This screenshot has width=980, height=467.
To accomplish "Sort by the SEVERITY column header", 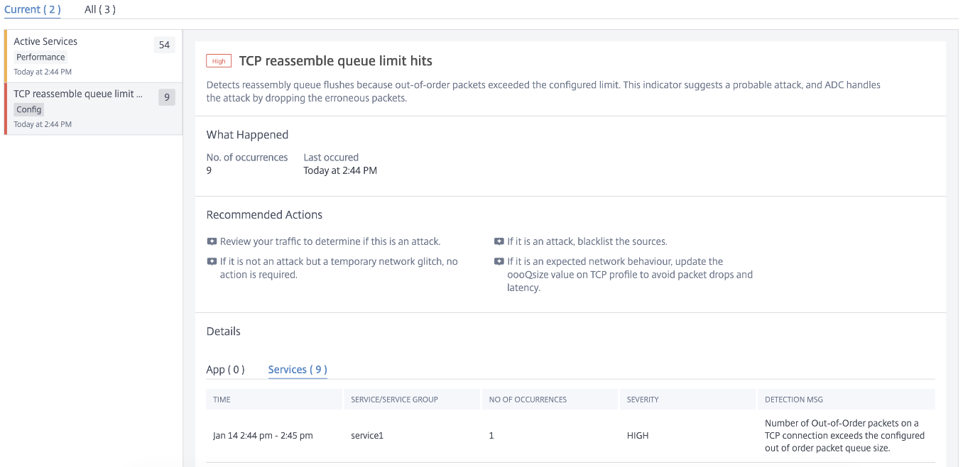I will point(688,400).
